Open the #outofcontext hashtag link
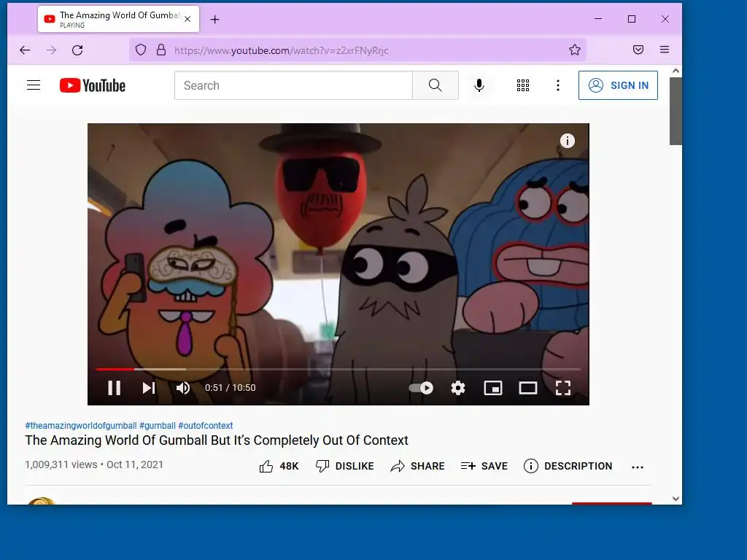The width and height of the screenshot is (747, 560). [x=205, y=426]
